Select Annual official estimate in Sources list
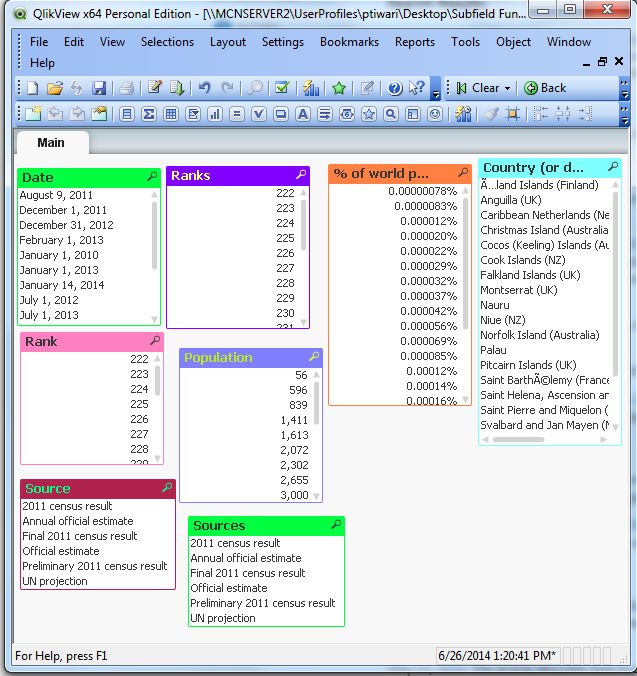Image resolution: width=637 pixels, height=676 pixels. click(266, 558)
